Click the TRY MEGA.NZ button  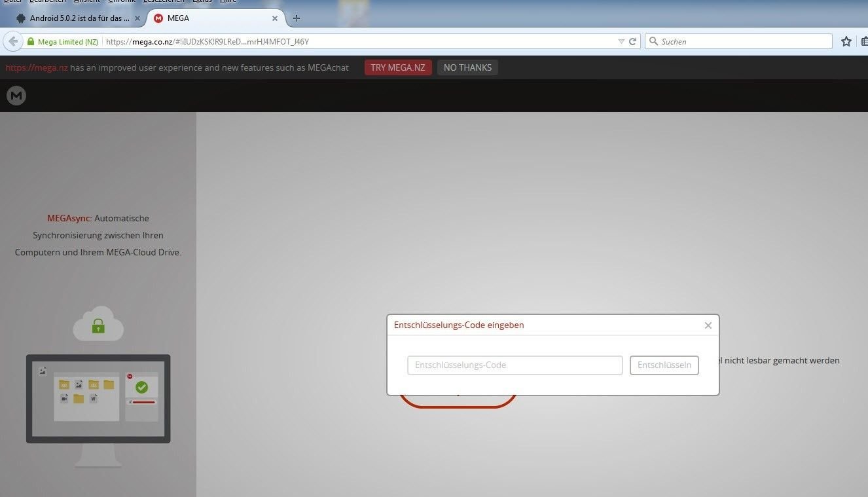(x=398, y=67)
